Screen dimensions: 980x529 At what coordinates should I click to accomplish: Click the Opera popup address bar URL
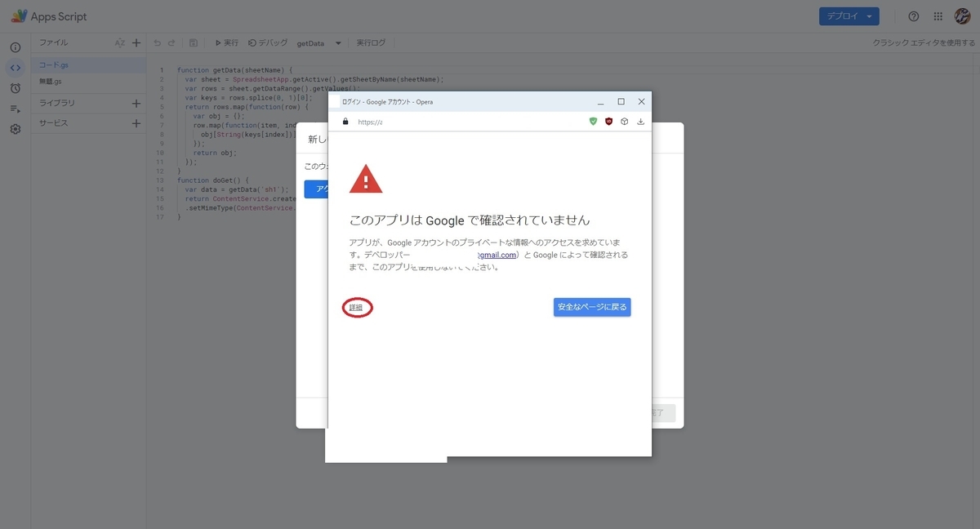pos(370,122)
